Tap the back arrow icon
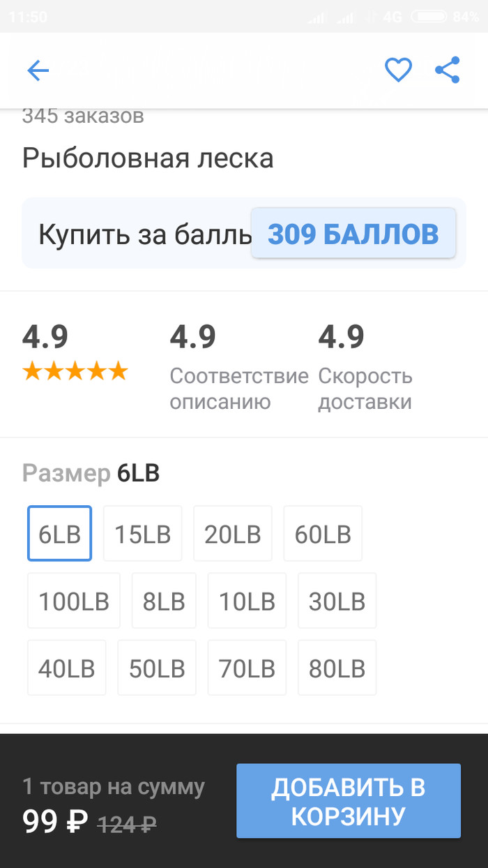 point(38,70)
